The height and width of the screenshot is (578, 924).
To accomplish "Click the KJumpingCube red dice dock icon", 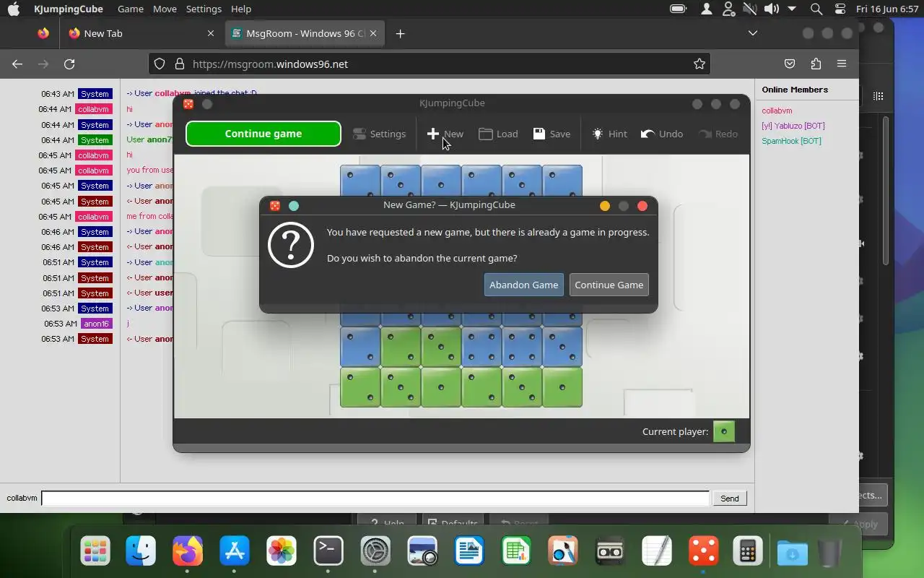I will (x=704, y=552).
